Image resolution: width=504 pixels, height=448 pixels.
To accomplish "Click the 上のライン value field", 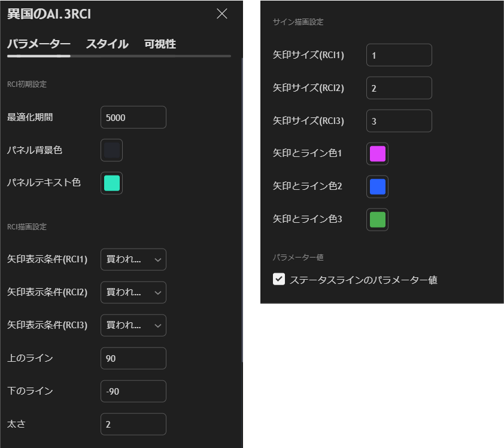I will [x=133, y=358].
